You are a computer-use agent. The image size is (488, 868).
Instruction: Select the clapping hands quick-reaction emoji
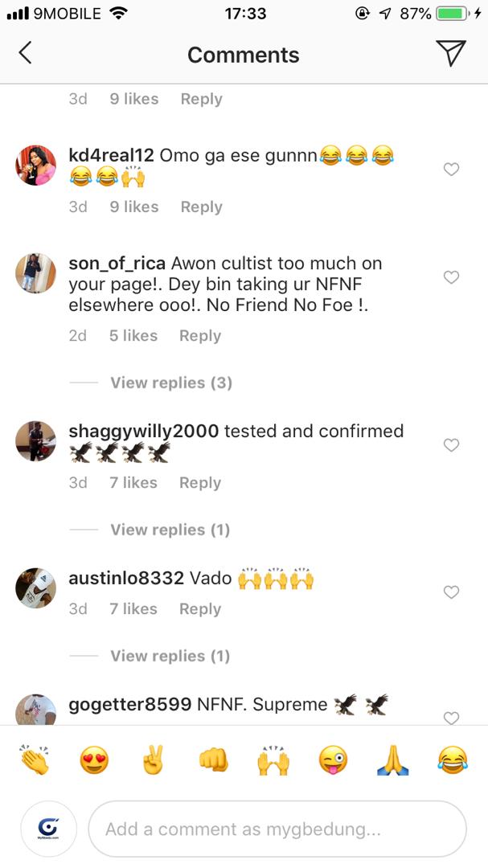36,759
